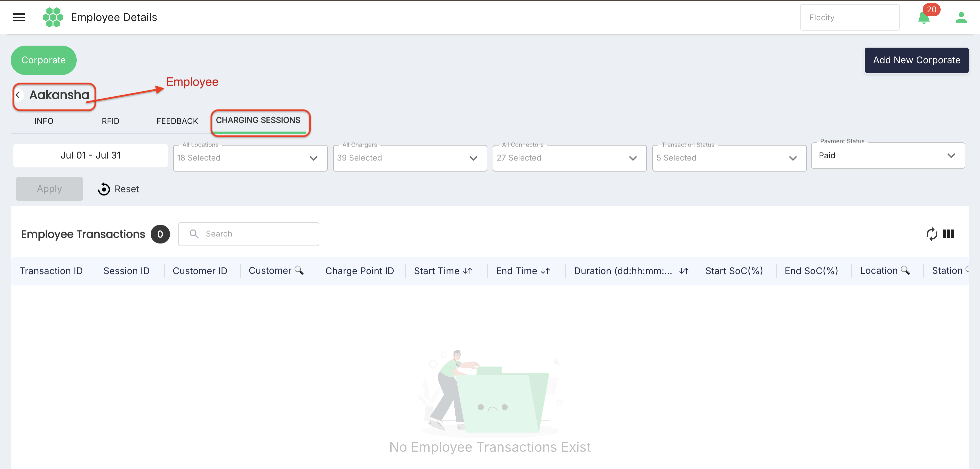The image size is (980, 469).
Task: Click the search icon on Customer column
Action: click(299, 270)
